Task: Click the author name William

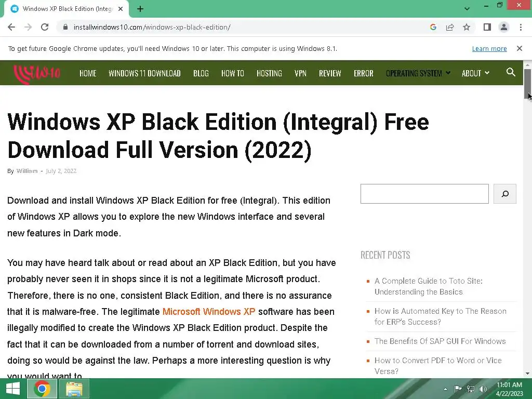Action: point(27,171)
